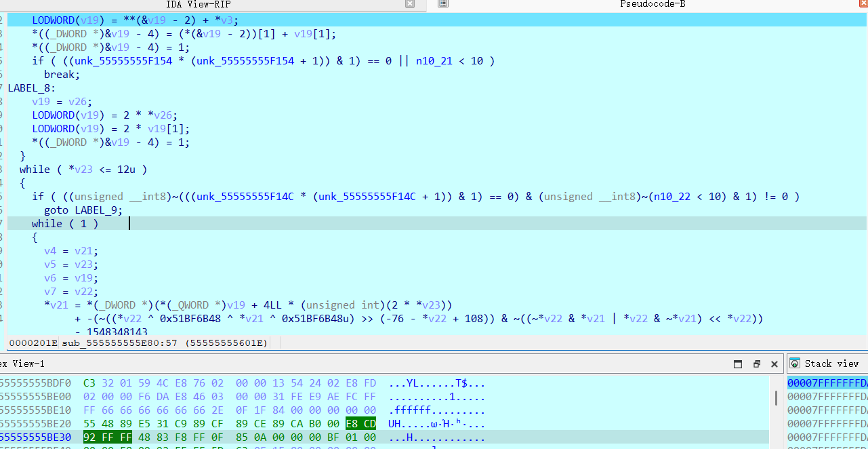The image size is (868, 449).
Task: Click the highlighted 92 FF FF hex bytes
Action: 107,437
